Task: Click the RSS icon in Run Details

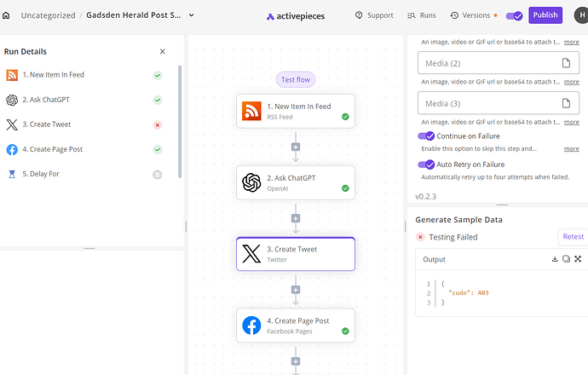Action: pos(12,75)
